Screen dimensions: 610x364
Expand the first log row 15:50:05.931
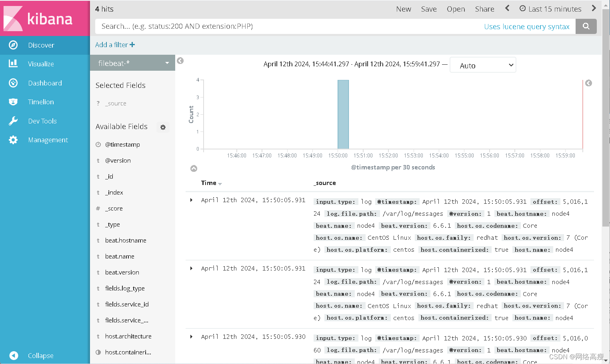pyautogui.click(x=191, y=200)
